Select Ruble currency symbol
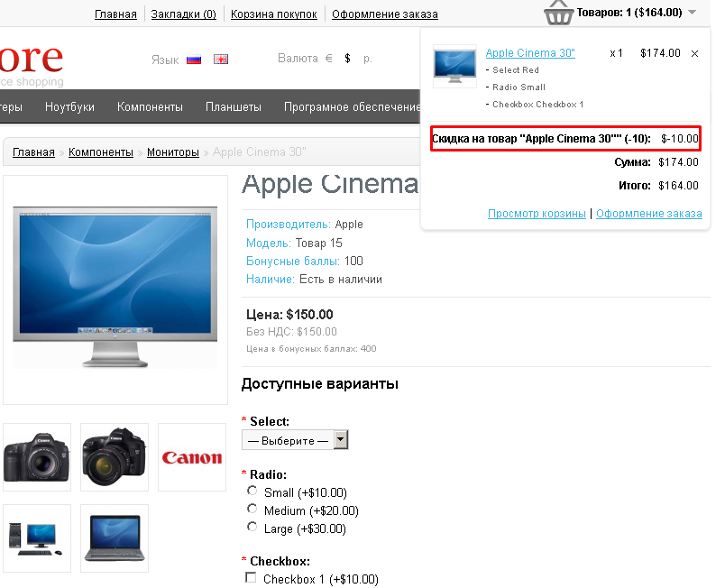 (x=368, y=59)
